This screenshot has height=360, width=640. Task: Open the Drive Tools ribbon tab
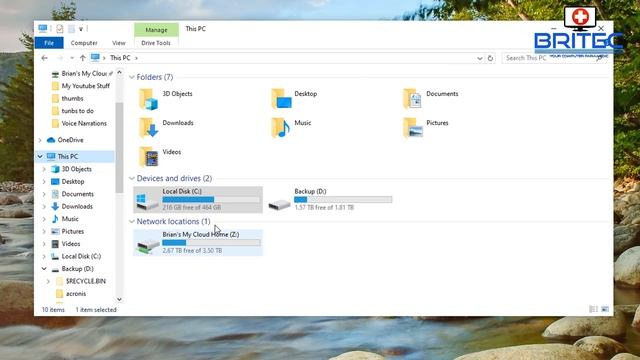[x=156, y=43]
